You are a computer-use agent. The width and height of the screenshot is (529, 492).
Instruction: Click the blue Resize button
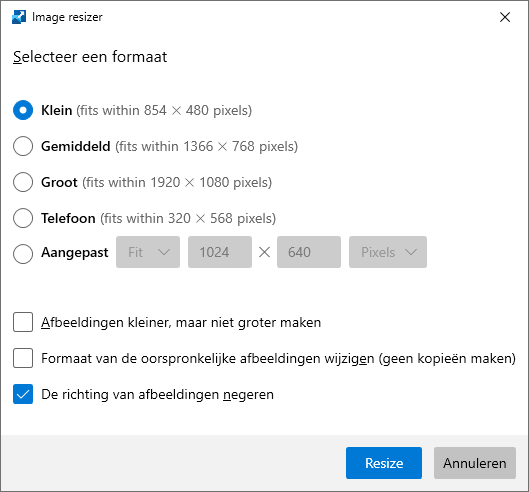point(384,463)
